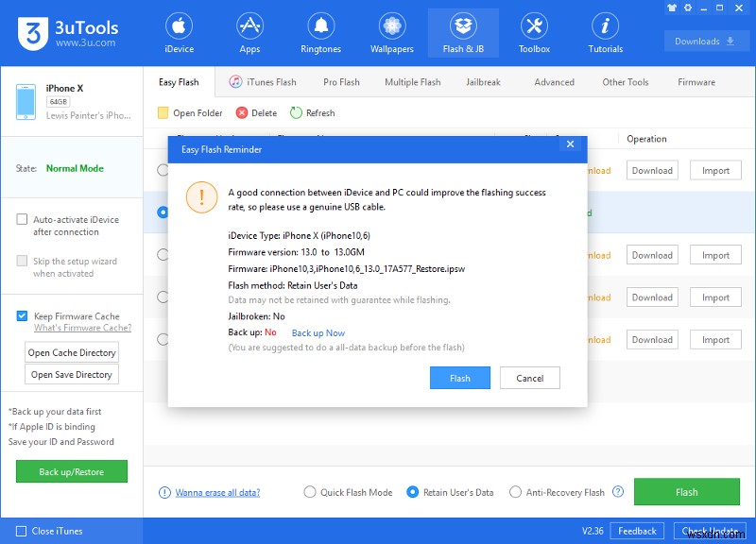
Task: Open the Wallpapers section
Action: [391, 33]
